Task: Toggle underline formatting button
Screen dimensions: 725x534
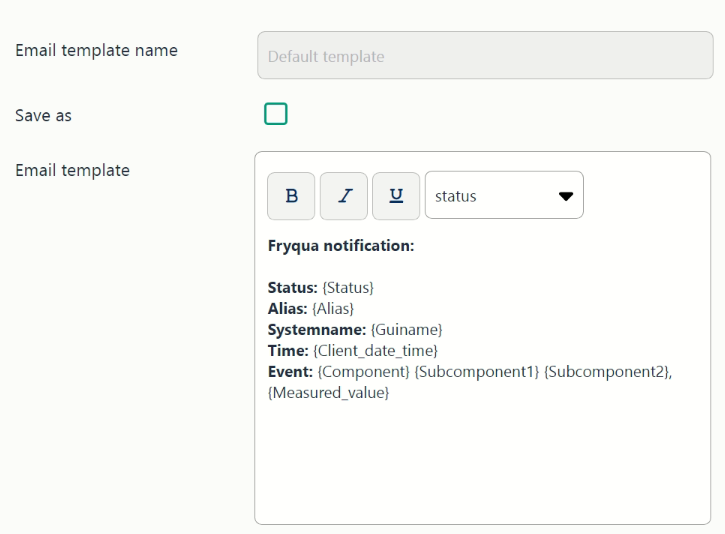Action: coord(396,196)
